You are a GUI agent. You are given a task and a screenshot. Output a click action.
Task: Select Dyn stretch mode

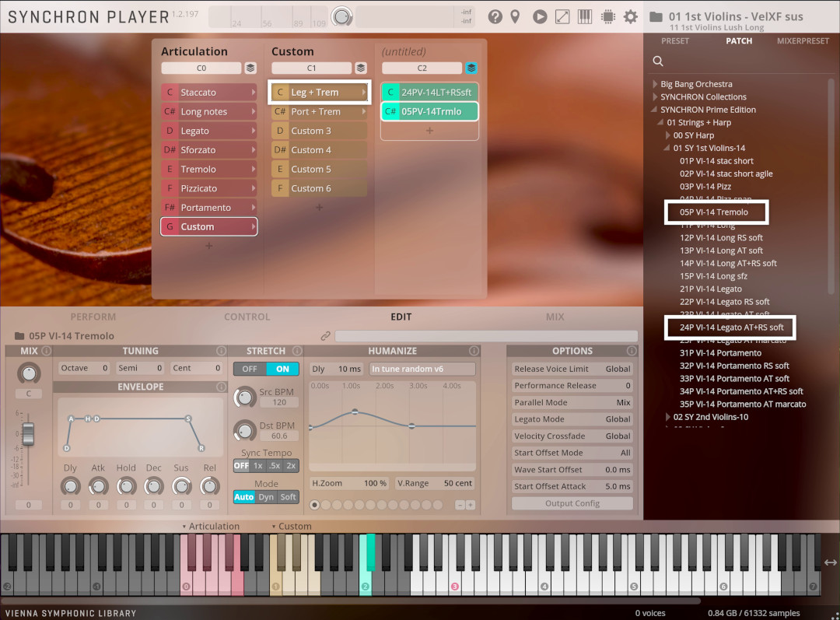[266, 497]
